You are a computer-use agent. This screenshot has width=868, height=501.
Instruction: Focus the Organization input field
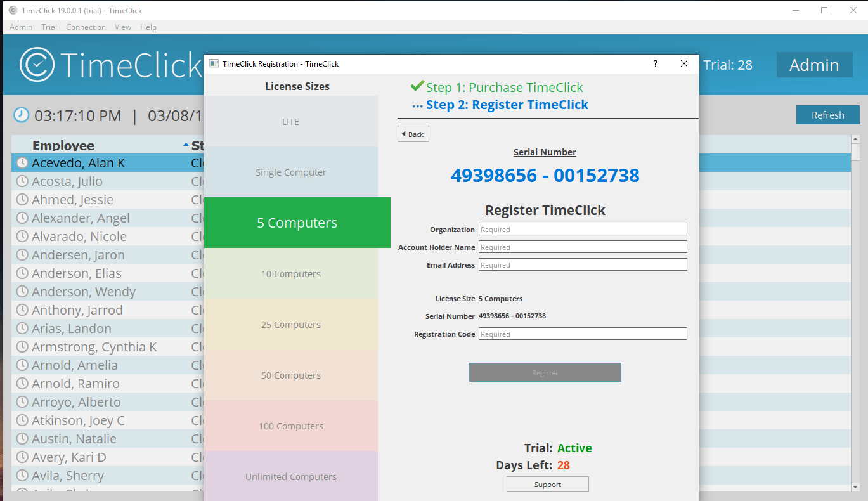point(583,229)
